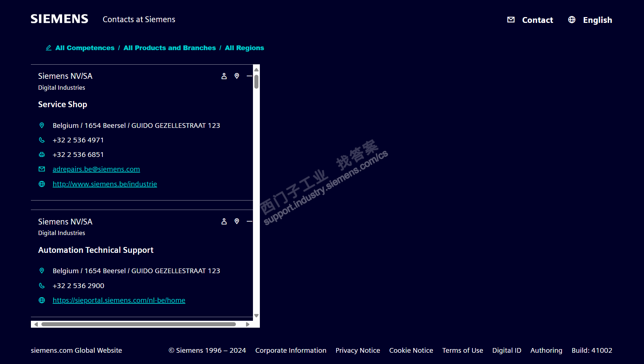Open http://www.siemens.be/industrie link
This screenshot has width=644, height=364.
105,184
